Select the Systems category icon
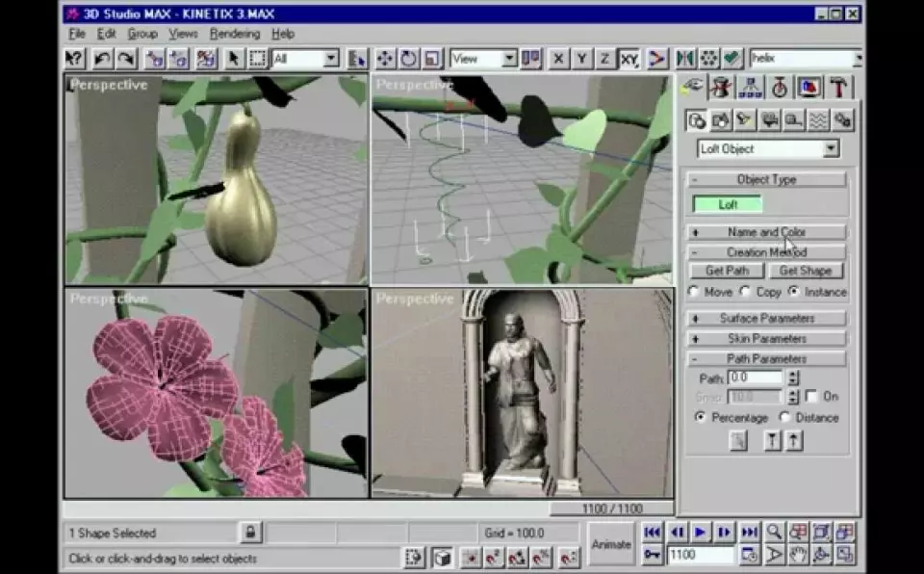This screenshot has width=924, height=574. point(843,120)
